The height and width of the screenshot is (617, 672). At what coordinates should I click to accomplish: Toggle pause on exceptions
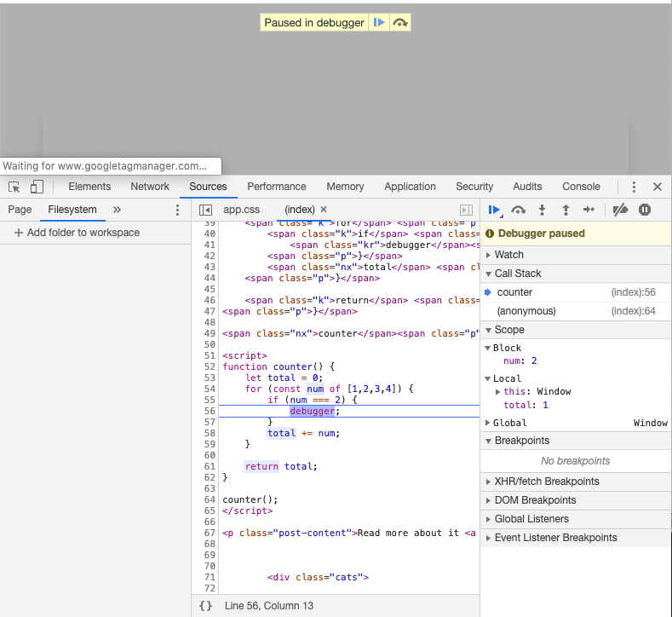coord(645,210)
